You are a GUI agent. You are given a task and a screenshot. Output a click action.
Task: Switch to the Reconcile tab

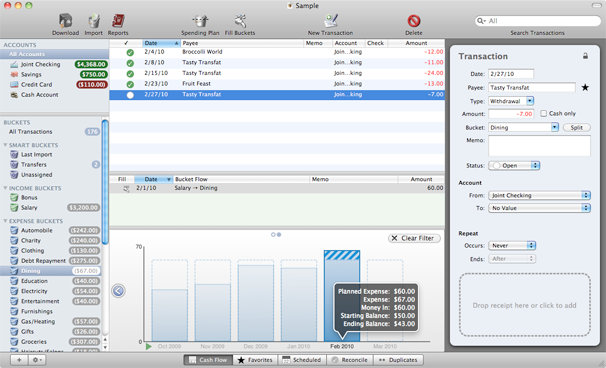(350, 360)
